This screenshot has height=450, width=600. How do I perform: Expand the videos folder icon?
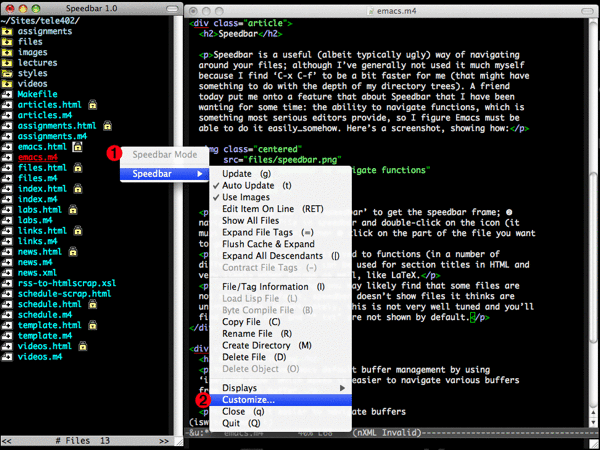(x=7, y=84)
